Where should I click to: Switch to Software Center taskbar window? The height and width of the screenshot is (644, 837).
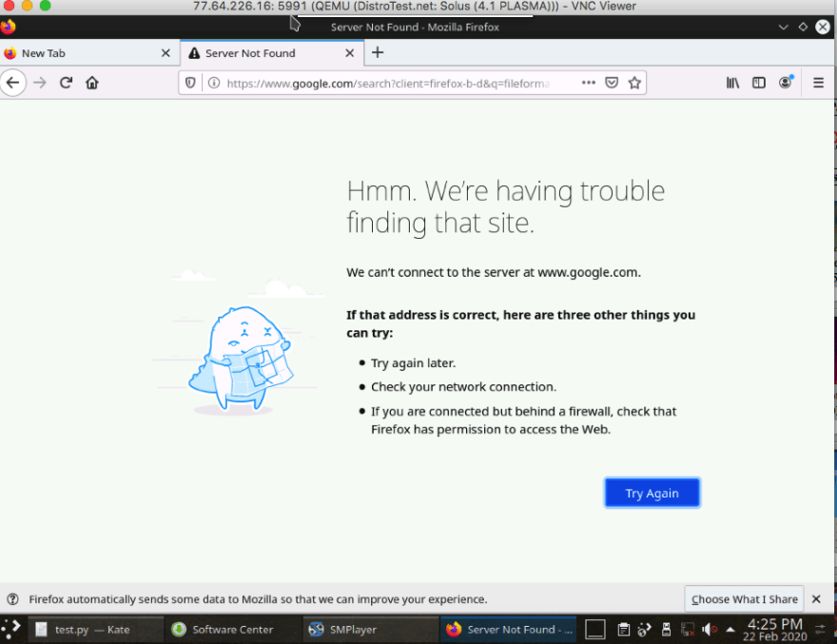pyautogui.click(x=233, y=630)
